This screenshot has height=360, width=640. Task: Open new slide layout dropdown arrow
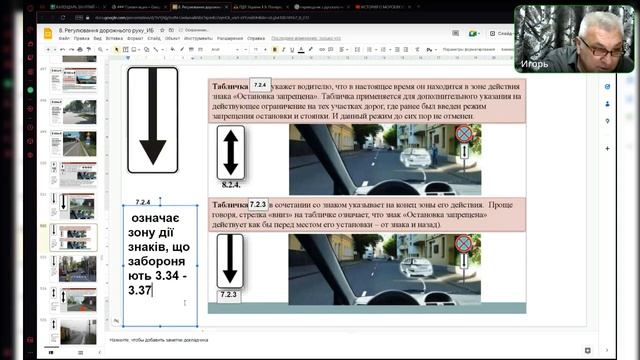point(55,49)
